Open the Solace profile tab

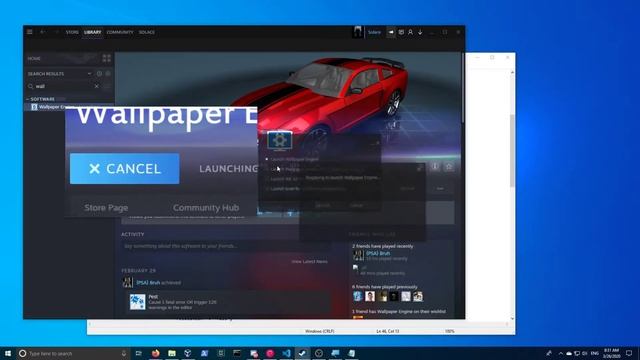pos(147,32)
